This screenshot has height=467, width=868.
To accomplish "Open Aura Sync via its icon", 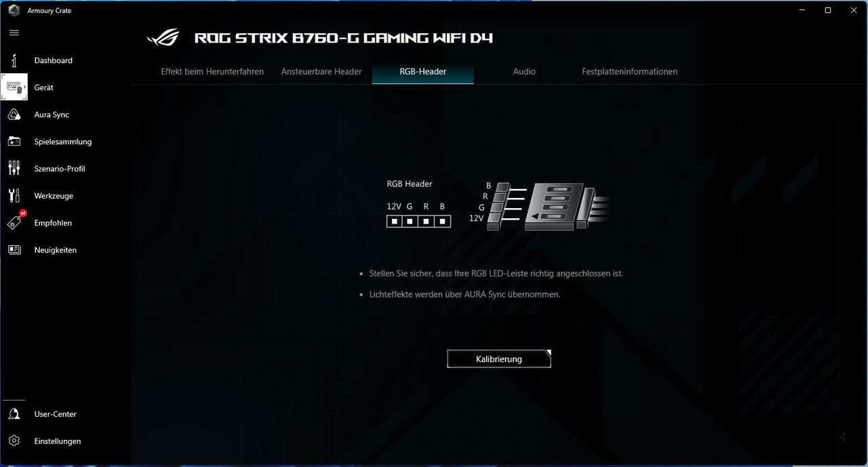I will click(x=14, y=115).
